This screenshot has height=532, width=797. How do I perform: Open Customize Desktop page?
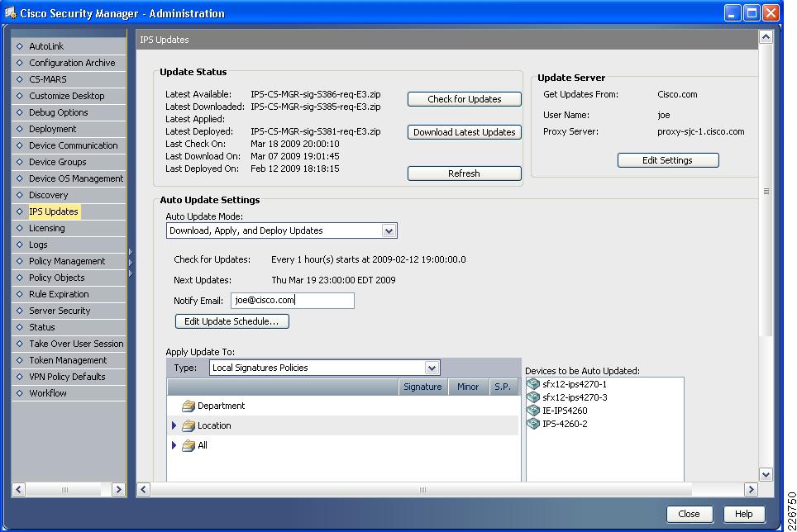(67, 96)
